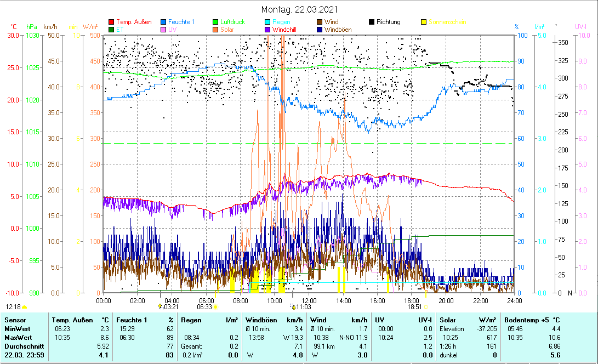Click the pink UV legend square

(163, 30)
